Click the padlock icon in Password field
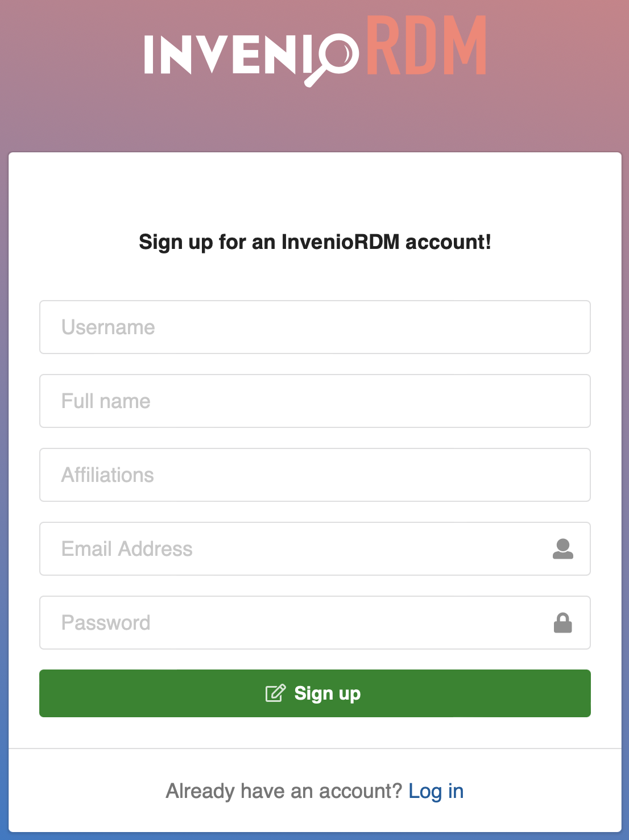This screenshot has width=629, height=840. coord(562,623)
